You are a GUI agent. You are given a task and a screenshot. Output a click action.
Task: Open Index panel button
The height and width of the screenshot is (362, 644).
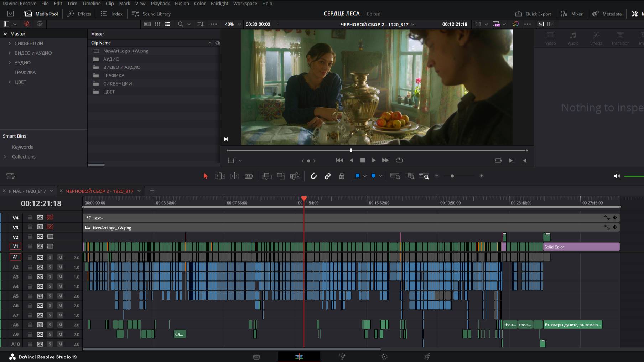111,14
